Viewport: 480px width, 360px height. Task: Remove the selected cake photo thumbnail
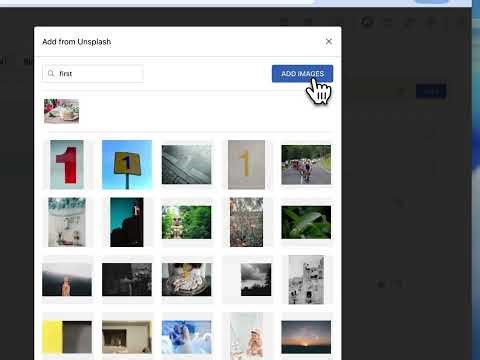(x=62, y=111)
